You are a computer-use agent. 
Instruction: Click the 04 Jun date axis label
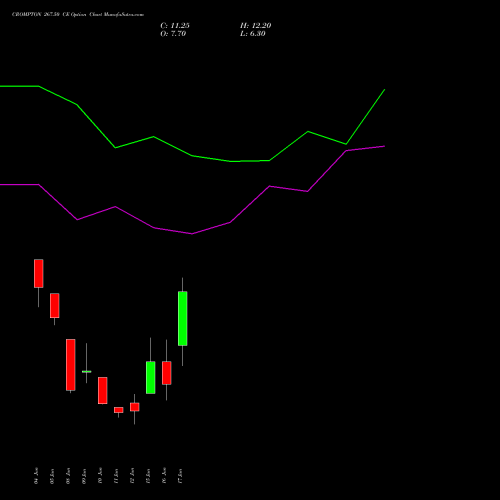36,476
